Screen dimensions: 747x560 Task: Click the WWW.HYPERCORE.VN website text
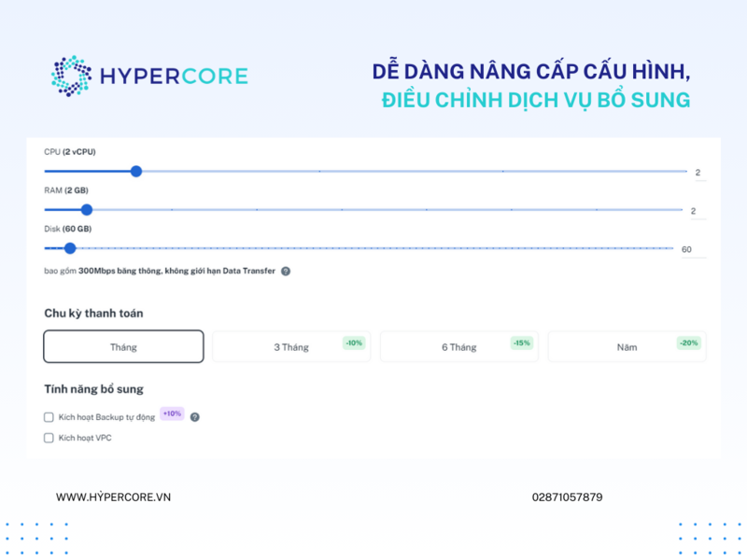[113, 497]
